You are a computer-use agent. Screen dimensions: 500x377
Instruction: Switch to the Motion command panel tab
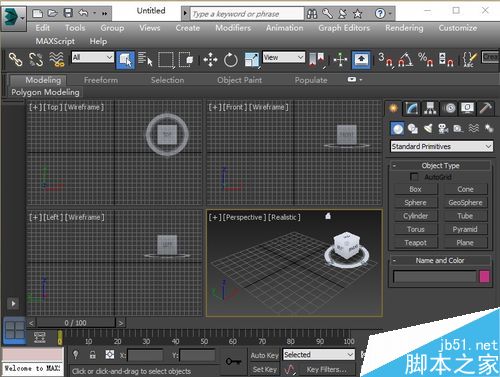click(450, 108)
